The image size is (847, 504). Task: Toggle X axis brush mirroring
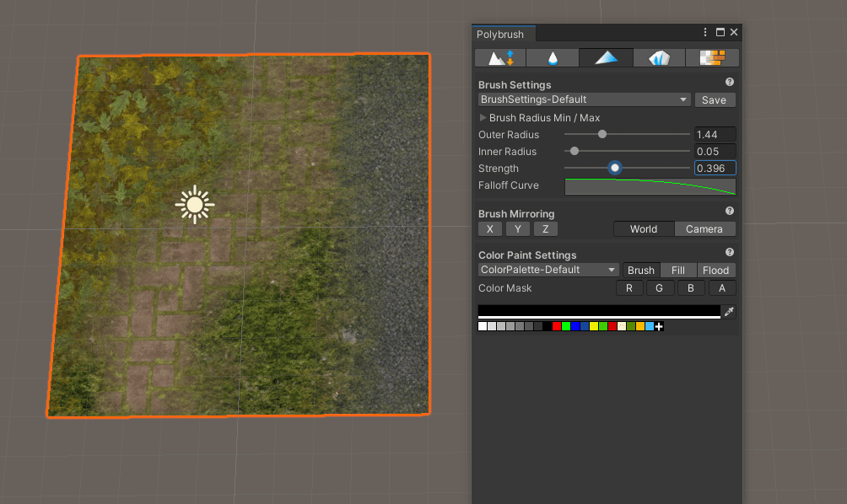pos(490,228)
